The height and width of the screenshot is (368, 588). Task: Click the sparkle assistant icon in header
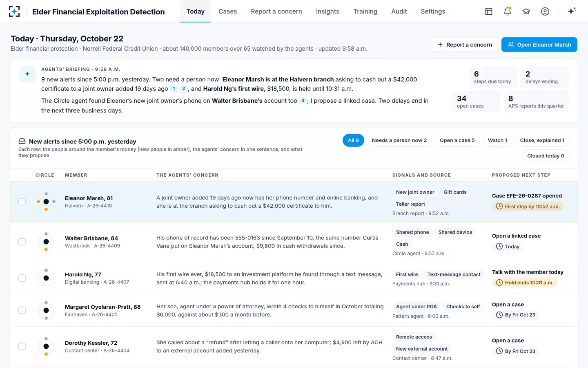[572, 11]
